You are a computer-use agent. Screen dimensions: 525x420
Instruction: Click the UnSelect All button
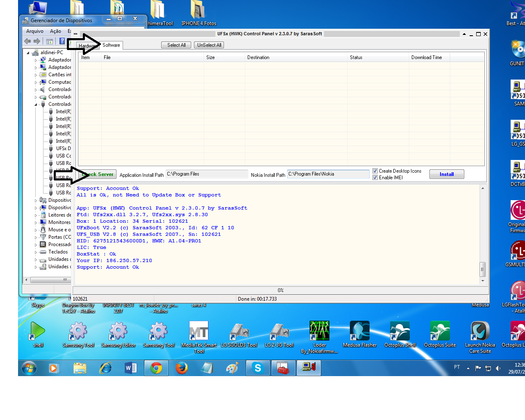click(209, 45)
